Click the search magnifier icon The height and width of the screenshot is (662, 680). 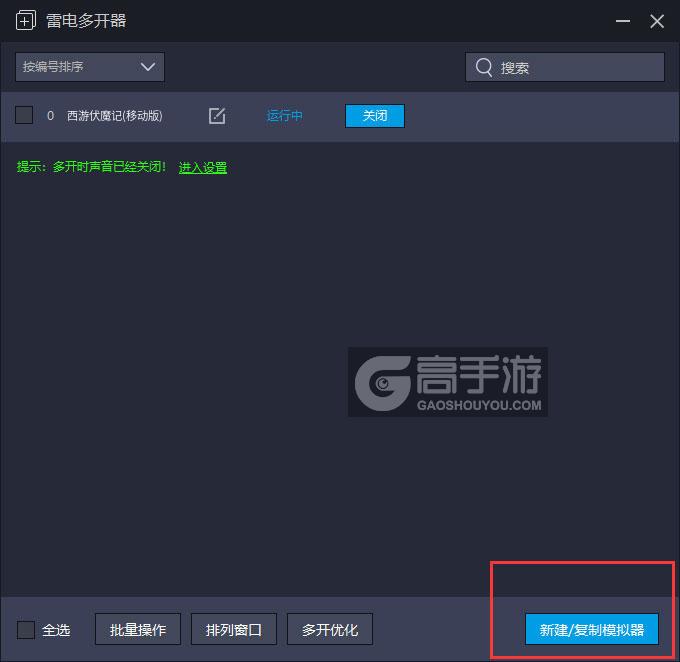click(x=484, y=67)
